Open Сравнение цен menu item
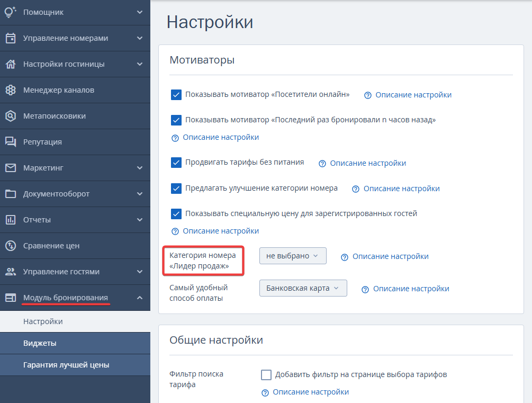532x403 pixels. click(x=75, y=246)
